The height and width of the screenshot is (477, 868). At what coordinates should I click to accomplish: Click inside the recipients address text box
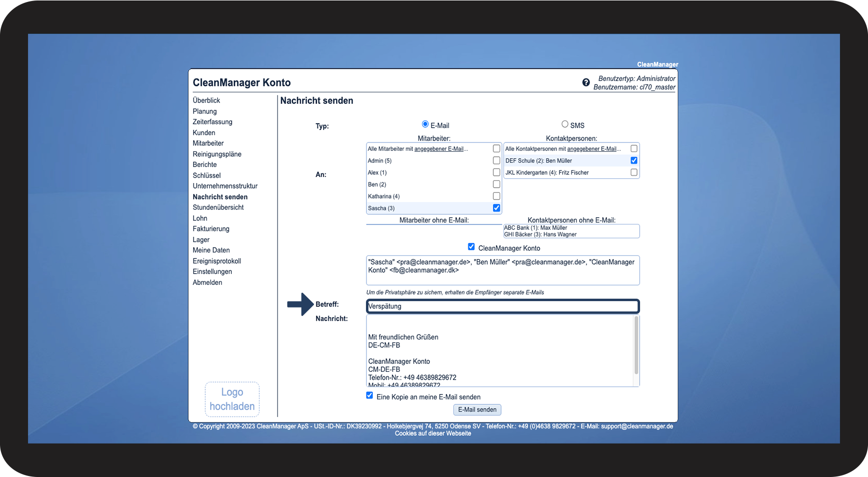point(502,275)
